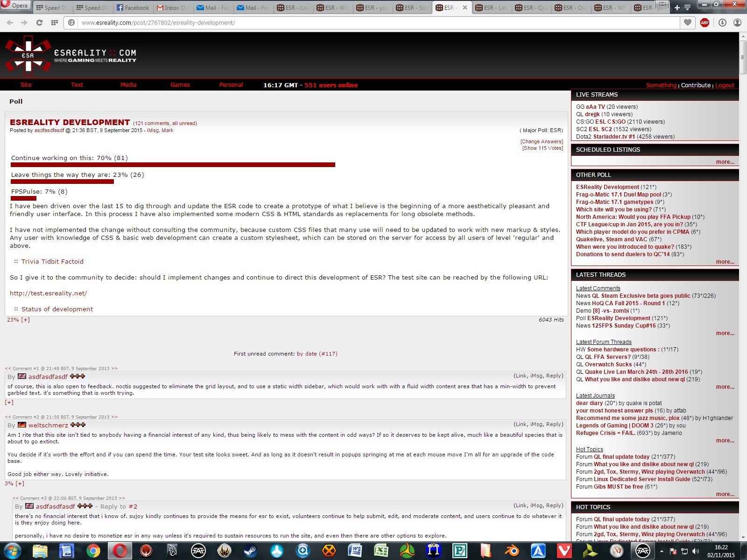Show more scheduled listings

(x=725, y=162)
